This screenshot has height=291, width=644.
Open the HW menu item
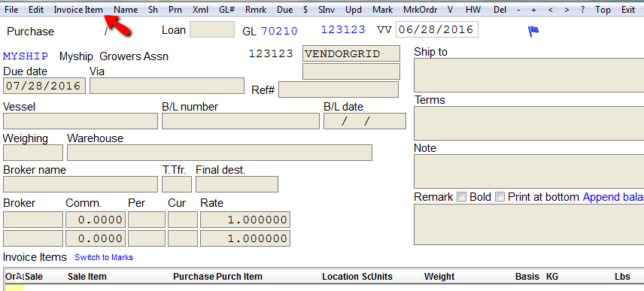(473, 10)
